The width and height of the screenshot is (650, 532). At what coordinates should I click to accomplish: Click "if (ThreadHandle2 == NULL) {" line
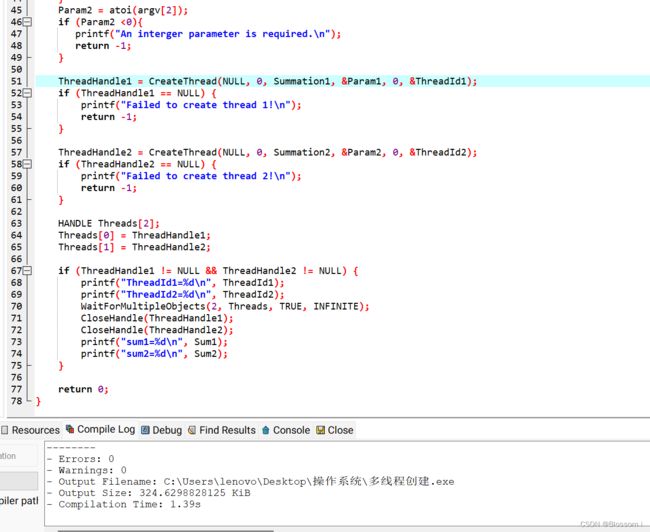[x=137, y=164]
